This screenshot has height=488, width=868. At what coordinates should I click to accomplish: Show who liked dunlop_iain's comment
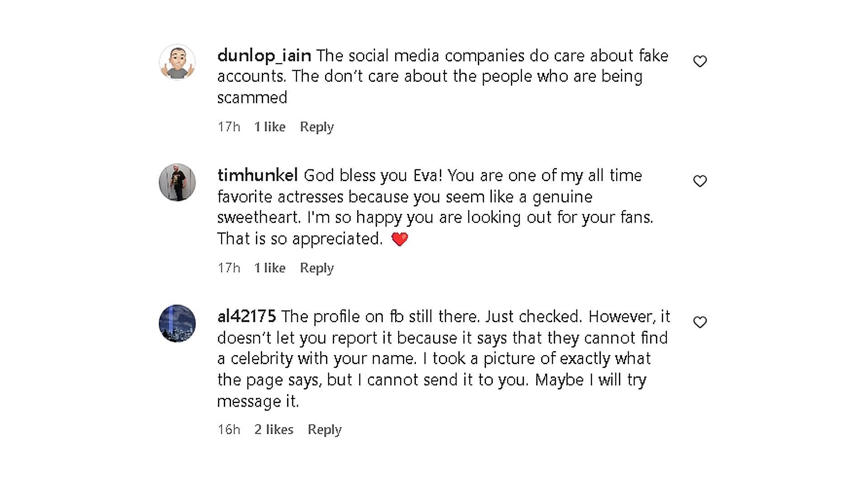point(269,127)
